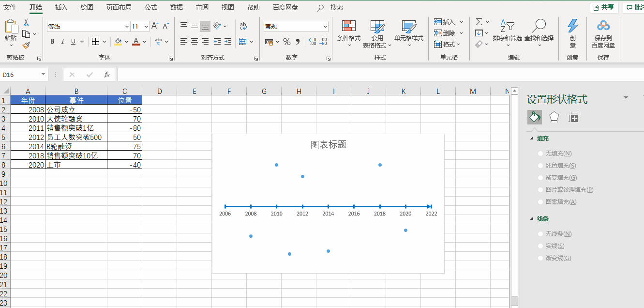This screenshot has width=644, height=308.
Task: Open Cell Styles (单元格样式)
Action: [409, 34]
